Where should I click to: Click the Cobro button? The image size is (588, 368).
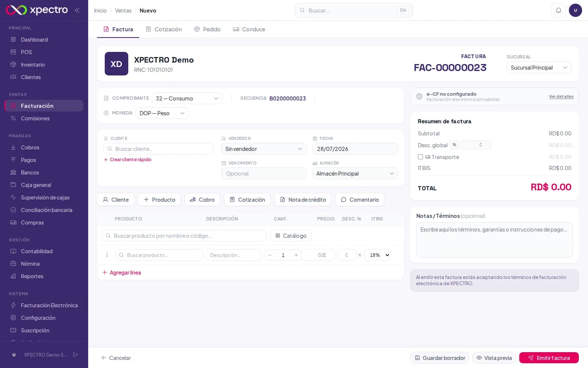(202, 199)
